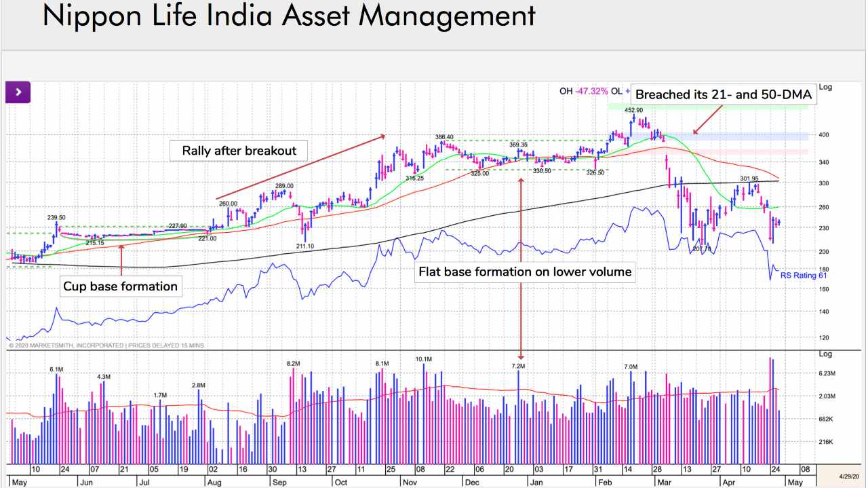
Task: Click the 180 price axis value
Action: [x=825, y=270]
